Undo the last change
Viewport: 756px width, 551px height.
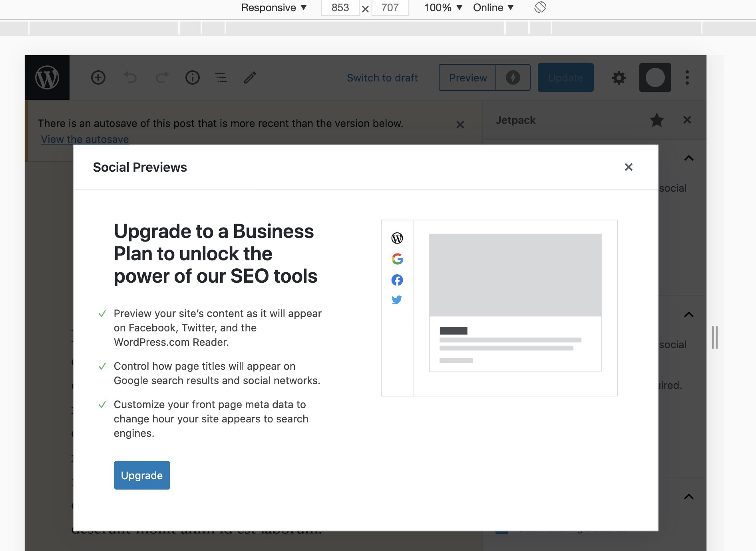[x=130, y=77]
